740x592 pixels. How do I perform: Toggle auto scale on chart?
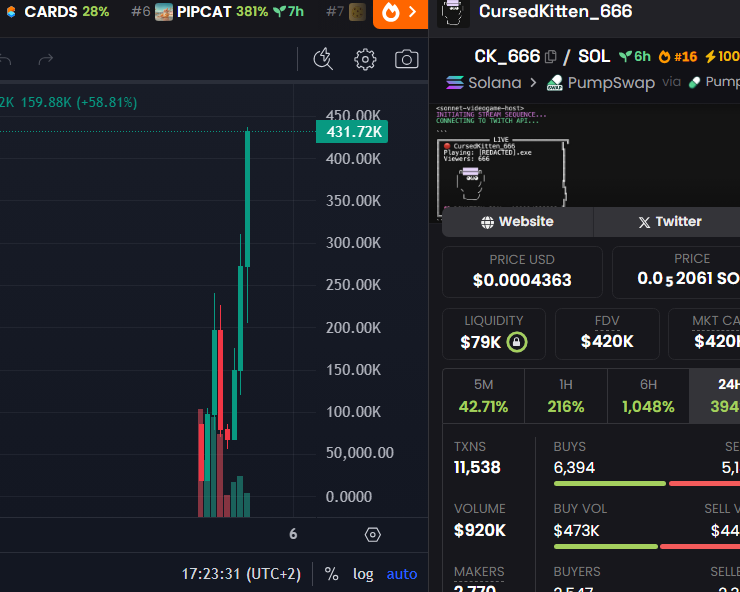tap(402, 574)
